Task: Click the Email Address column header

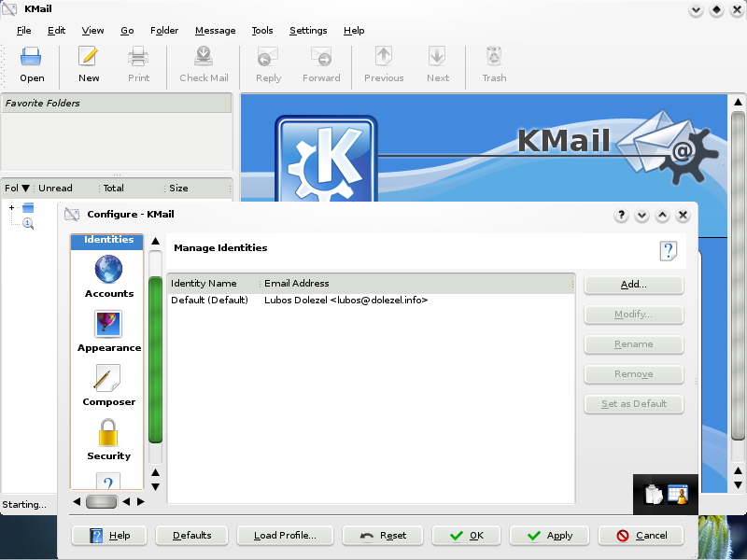Action: point(416,284)
